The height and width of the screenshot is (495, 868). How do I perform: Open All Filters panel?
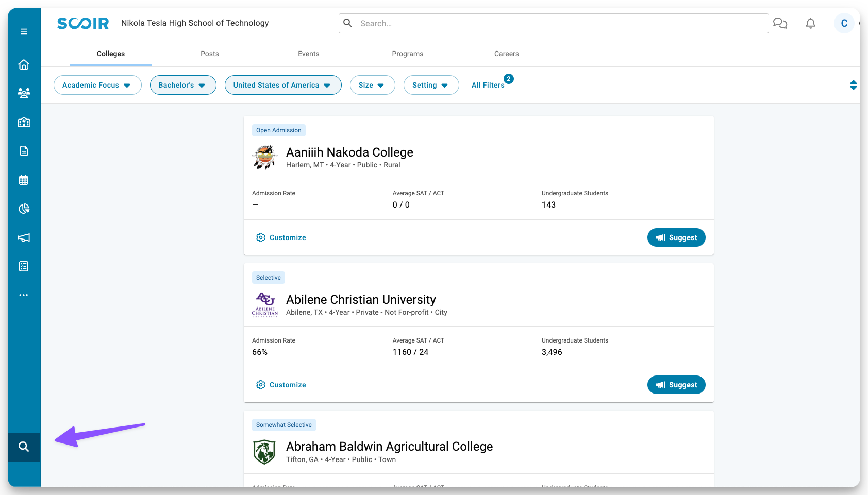point(488,85)
